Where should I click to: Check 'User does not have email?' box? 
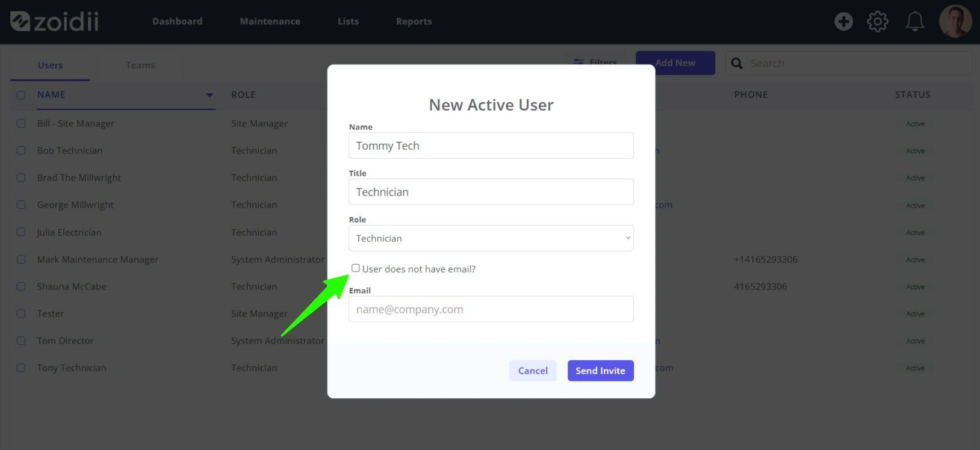point(356,268)
